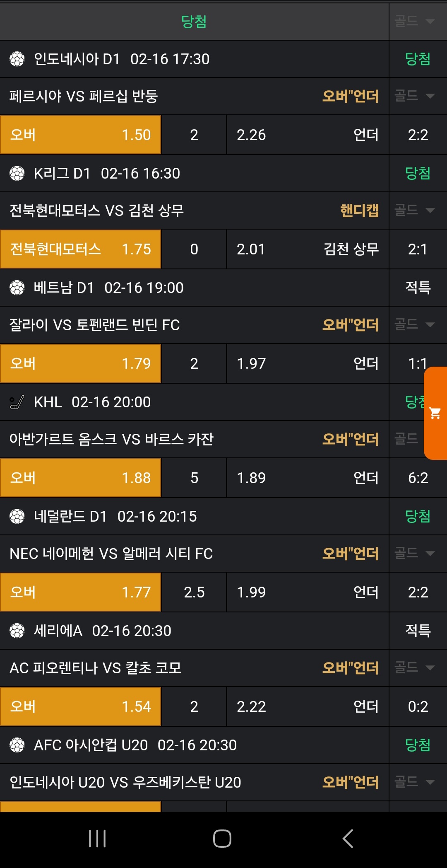This screenshot has height=868, width=447.
Task: Choose 언더 1.89 for KHL match
Action: 308,478
